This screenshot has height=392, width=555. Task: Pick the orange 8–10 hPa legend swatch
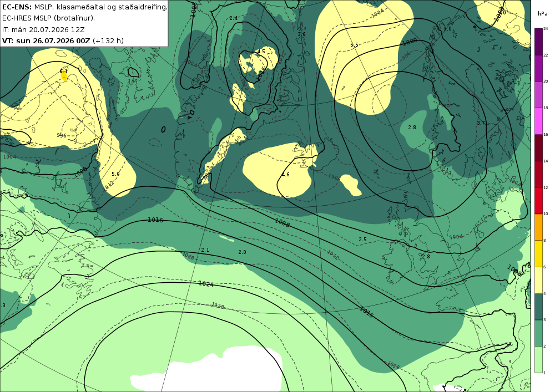[x=539, y=227]
